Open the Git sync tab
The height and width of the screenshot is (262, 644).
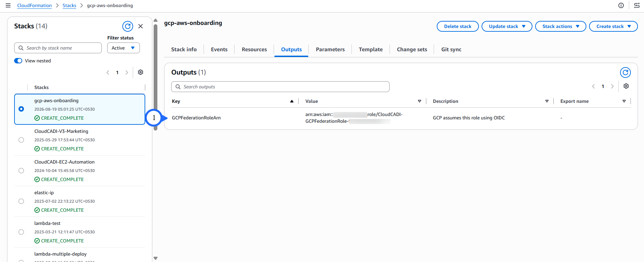click(451, 50)
